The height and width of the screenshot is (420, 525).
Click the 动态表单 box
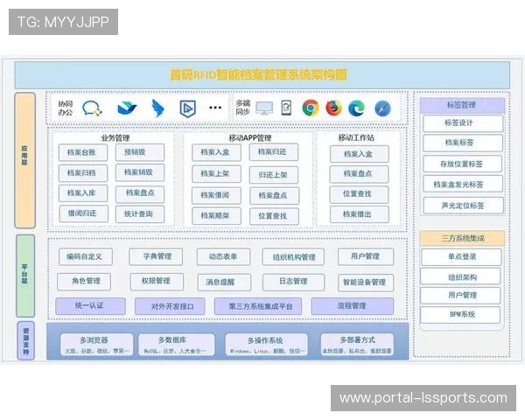point(224,257)
